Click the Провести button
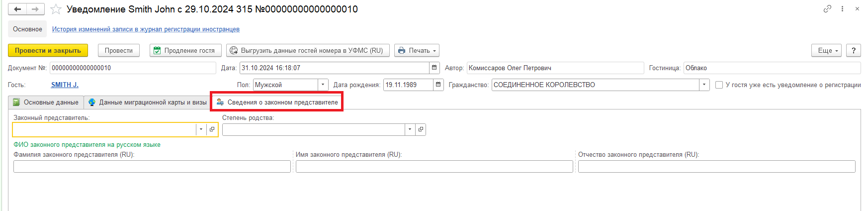 click(x=119, y=50)
